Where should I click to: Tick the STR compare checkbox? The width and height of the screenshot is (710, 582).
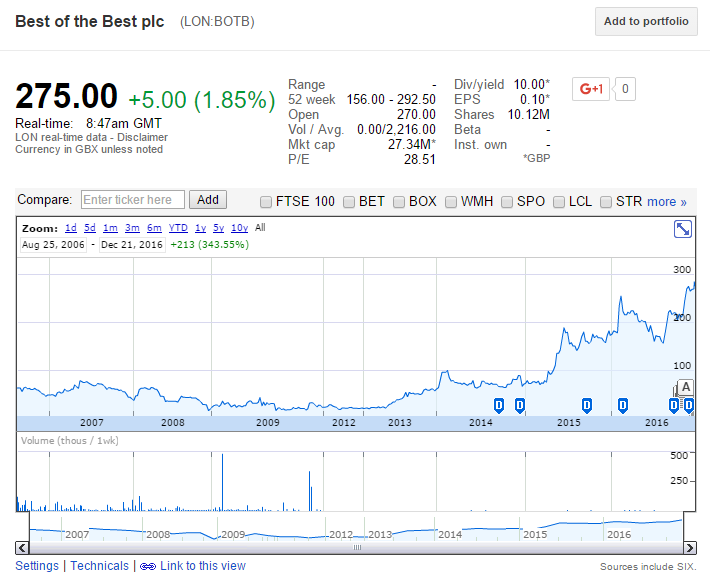[x=606, y=202]
